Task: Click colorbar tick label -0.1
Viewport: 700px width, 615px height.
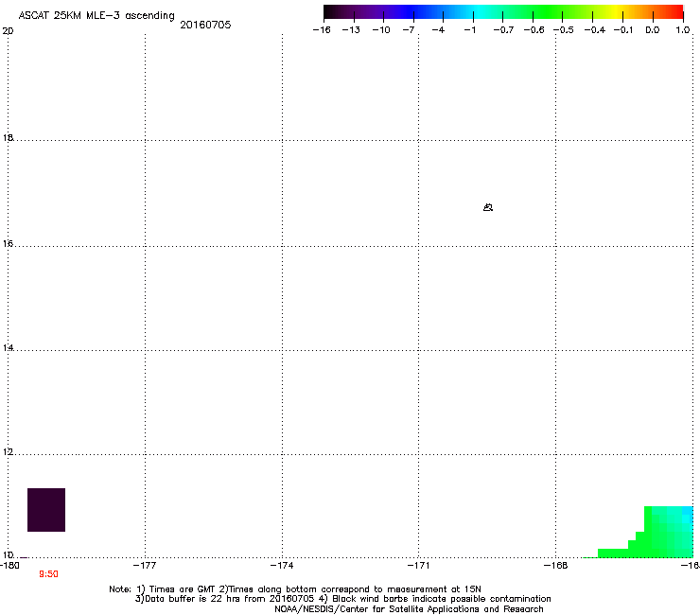Action: click(623, 30)
